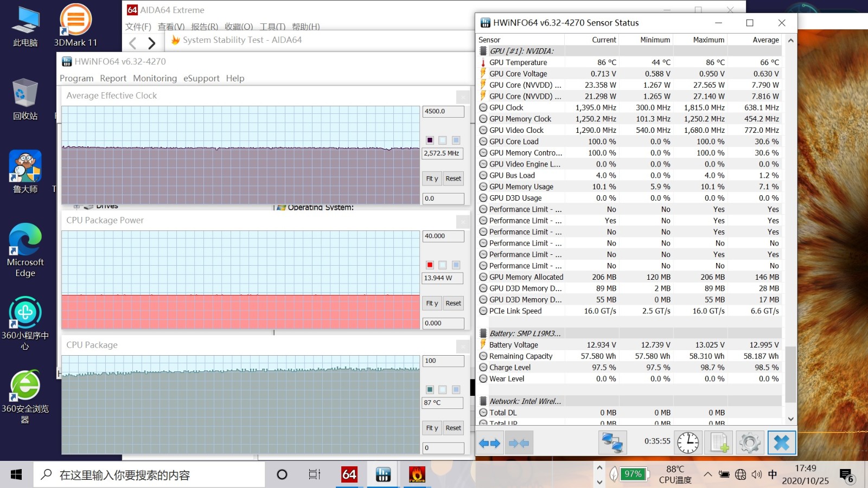Click Reset in Average Effective Clock graph

454,178
